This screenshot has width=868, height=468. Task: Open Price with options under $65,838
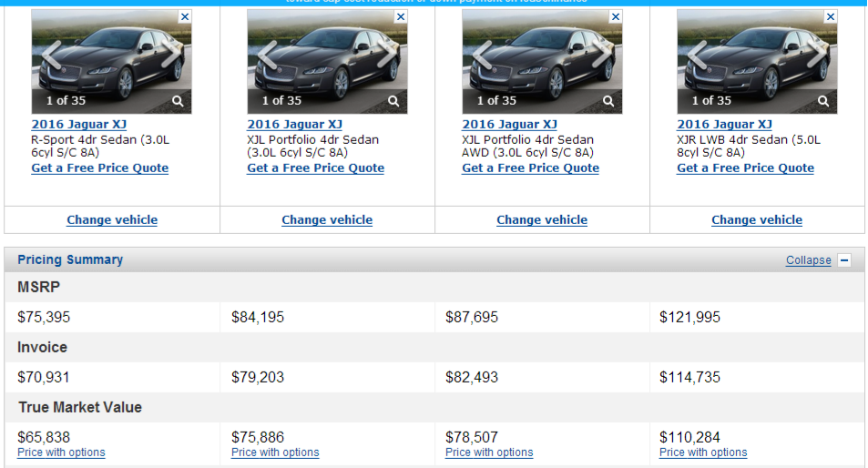pyautogui.click(x=61, y=453)
